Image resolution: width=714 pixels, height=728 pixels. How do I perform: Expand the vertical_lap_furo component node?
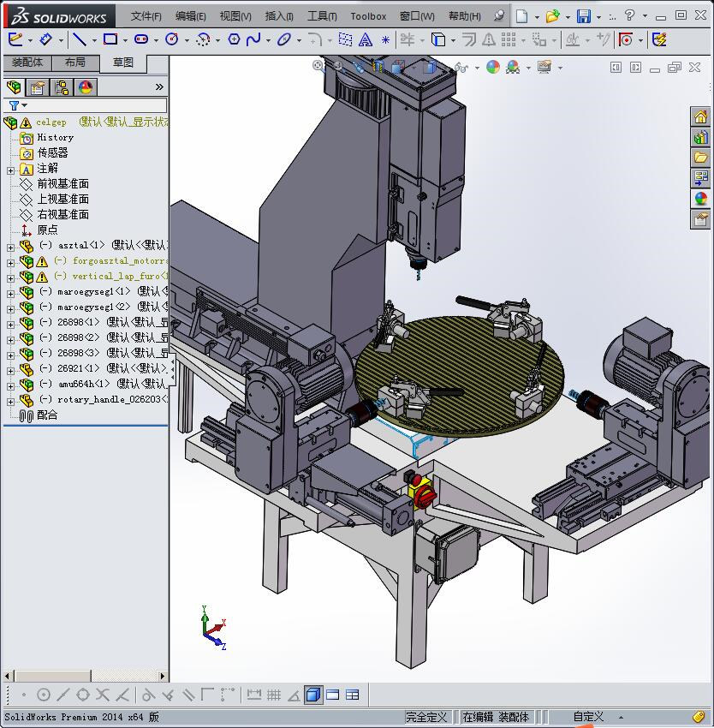[10, 278]
